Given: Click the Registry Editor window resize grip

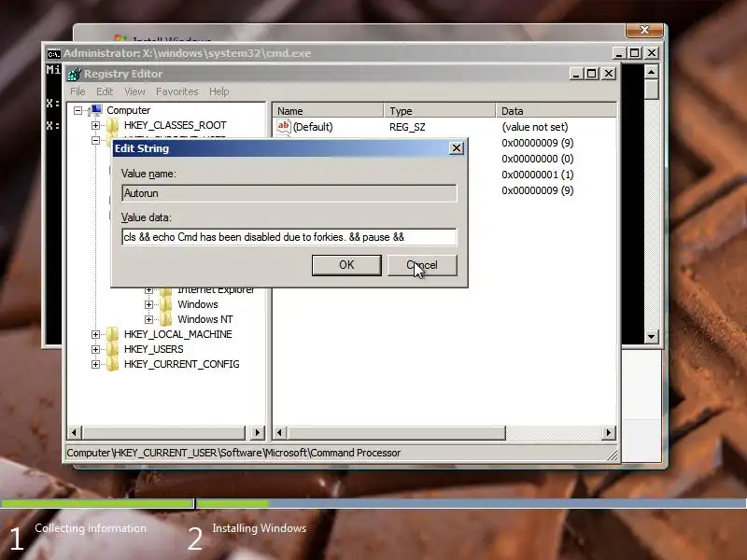Looking at the screenshot, I should pos(613,455).
